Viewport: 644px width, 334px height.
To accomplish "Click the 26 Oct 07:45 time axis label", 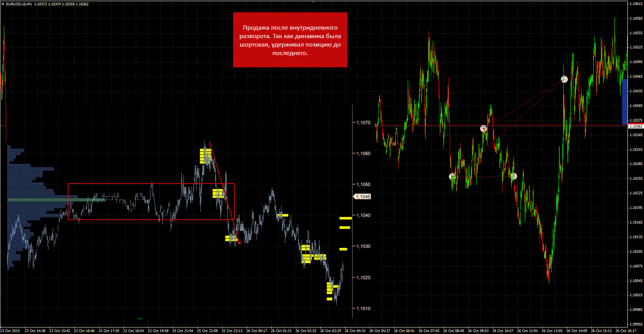I will point(429,331).
